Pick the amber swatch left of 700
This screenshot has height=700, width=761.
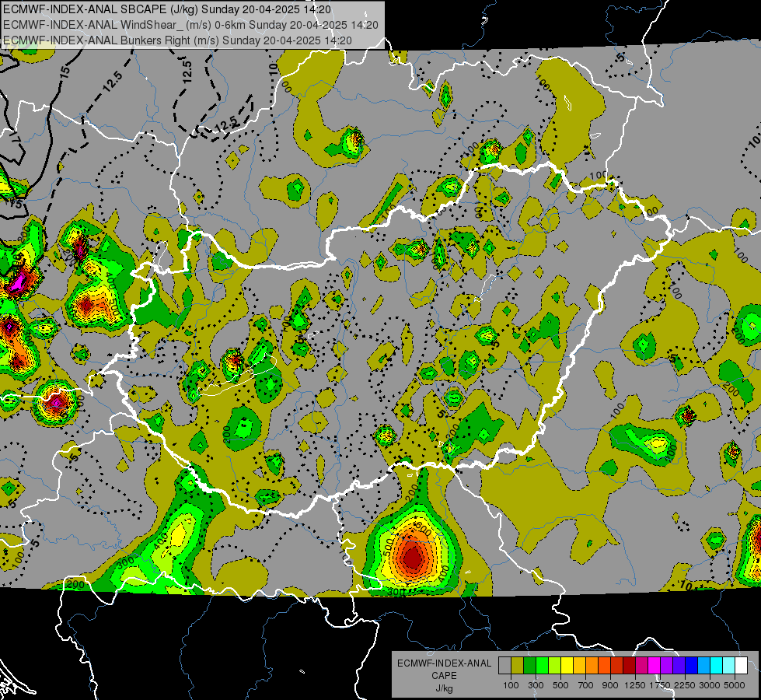[579, 665]
